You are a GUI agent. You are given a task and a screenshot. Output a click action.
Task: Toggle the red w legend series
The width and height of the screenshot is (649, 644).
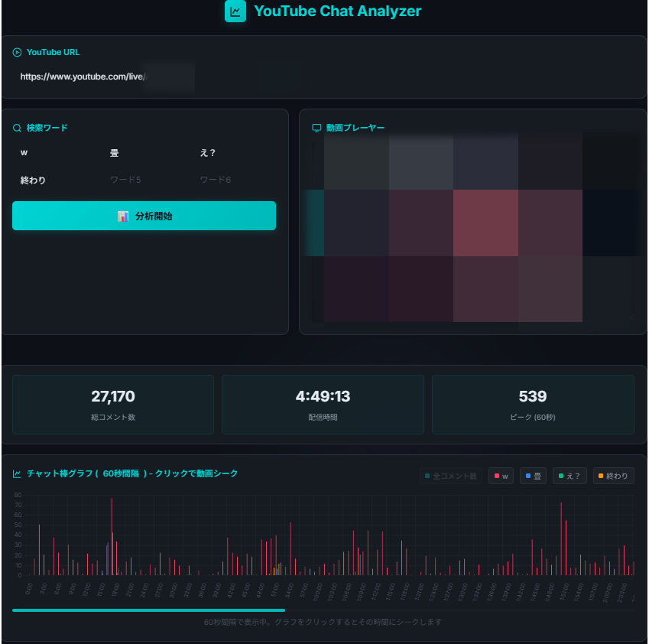click(x=501, y=476)
